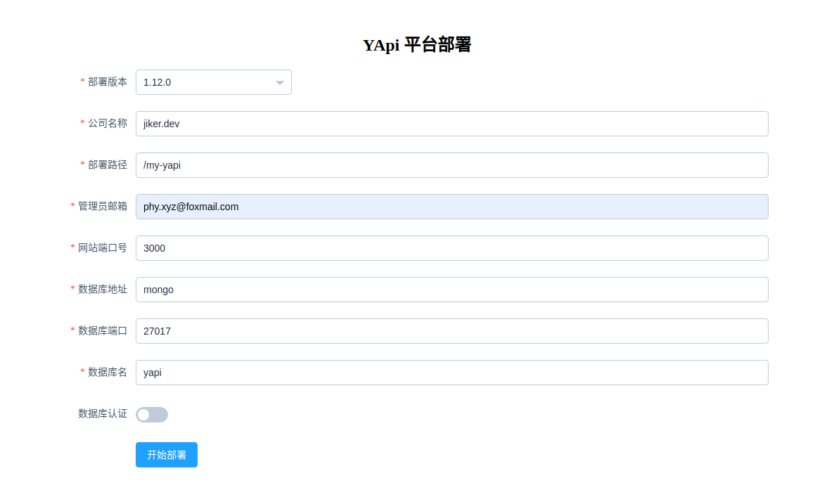Click the 网站端口号 field label

pyautogui.click(x=102, y=247)
